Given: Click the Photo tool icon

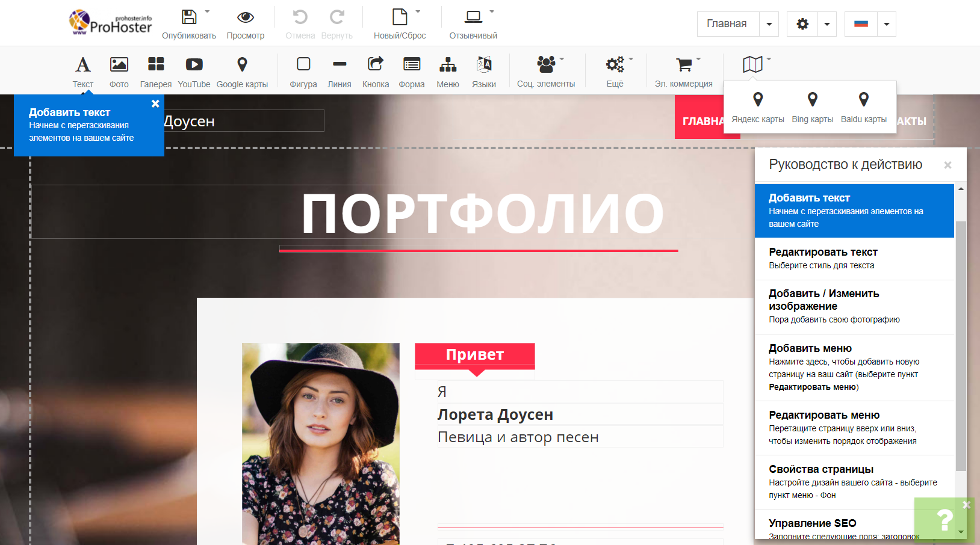Looking at the screenshot, I should [119, 65].
